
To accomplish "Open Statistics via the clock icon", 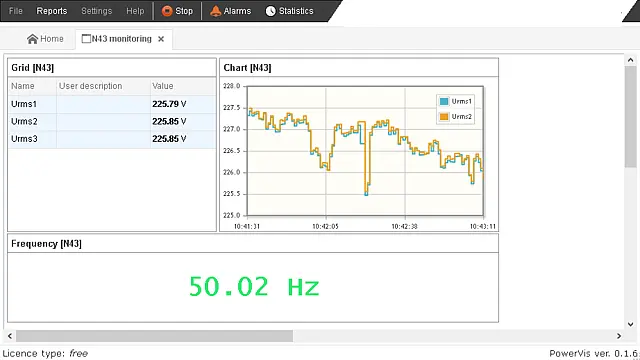I will click(271, 11).
